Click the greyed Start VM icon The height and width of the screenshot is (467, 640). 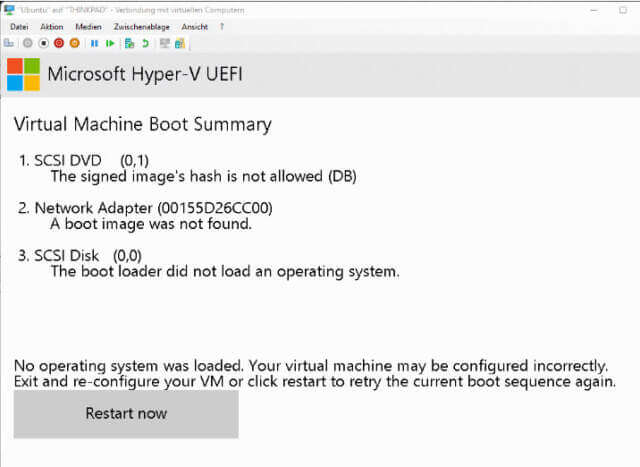click(x=28, y=43)
